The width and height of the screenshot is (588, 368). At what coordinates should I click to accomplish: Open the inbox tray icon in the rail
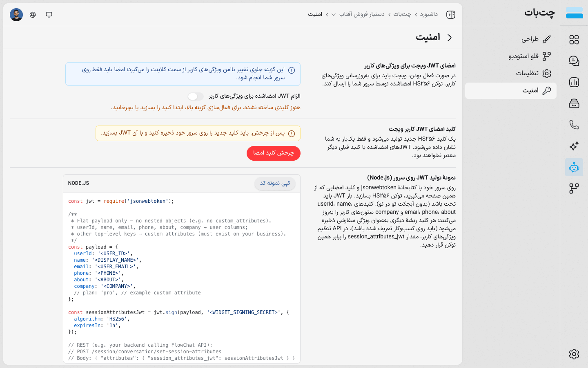574,103
